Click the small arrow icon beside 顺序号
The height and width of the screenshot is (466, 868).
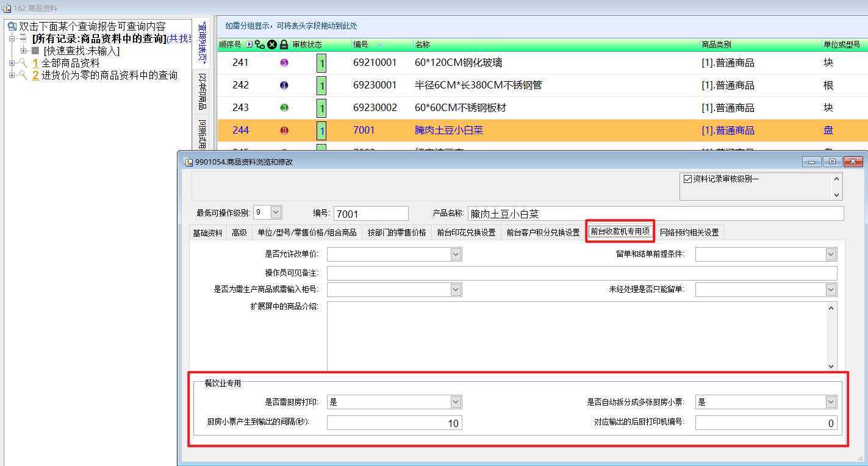(249, 45)
